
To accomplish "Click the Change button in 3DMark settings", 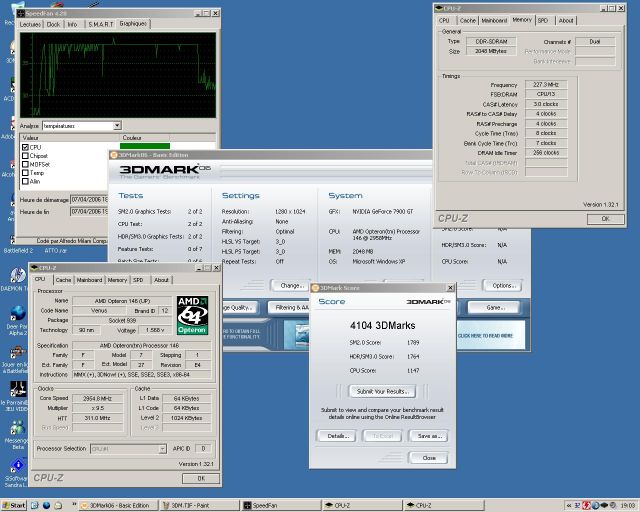I will [291, 285].
